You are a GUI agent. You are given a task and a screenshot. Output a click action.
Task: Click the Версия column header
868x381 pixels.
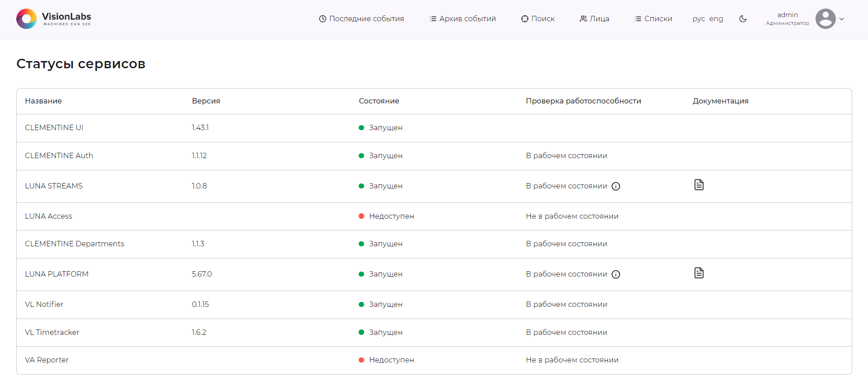point(206,101)
